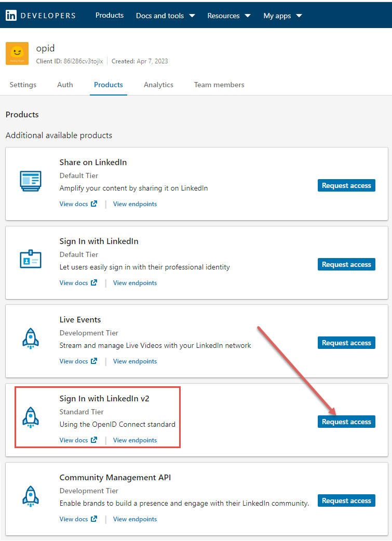Switch to the Settings tab
392x541 pixels.
pos(23,85)
